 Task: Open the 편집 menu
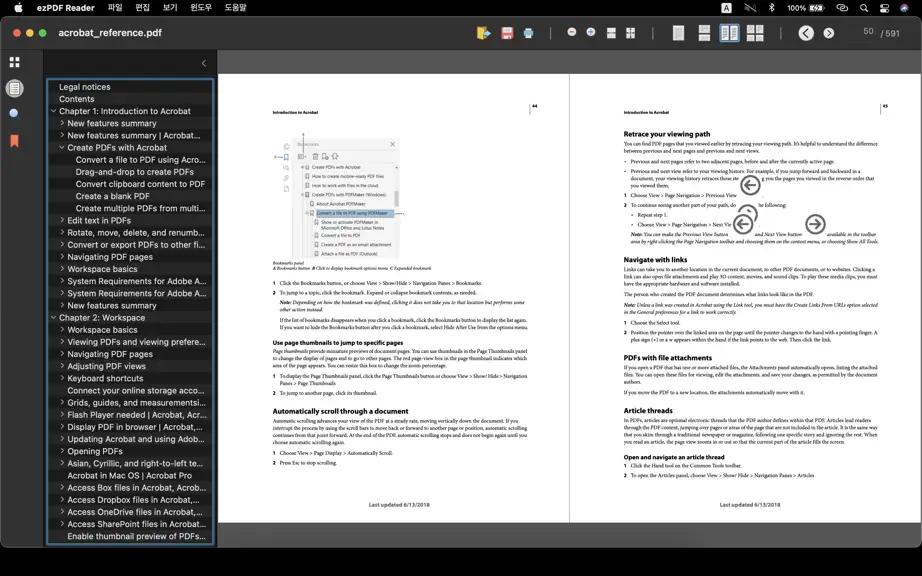point(142,8)
